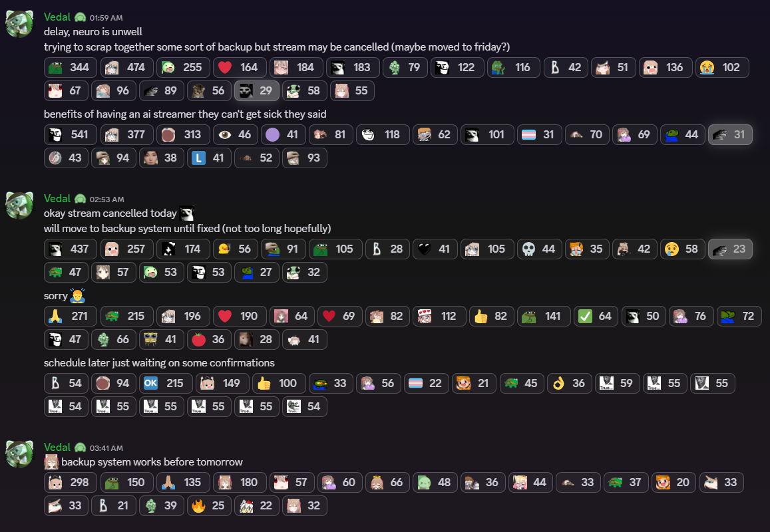This screenshot has width=770, height=532.
Task: Click the fire reaction with 25
Action: (x=209, y=506)
